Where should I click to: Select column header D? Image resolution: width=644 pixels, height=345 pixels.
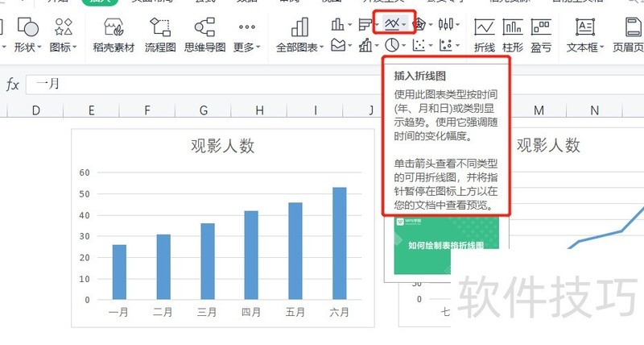pyautogui.click(x=35, y=110)
